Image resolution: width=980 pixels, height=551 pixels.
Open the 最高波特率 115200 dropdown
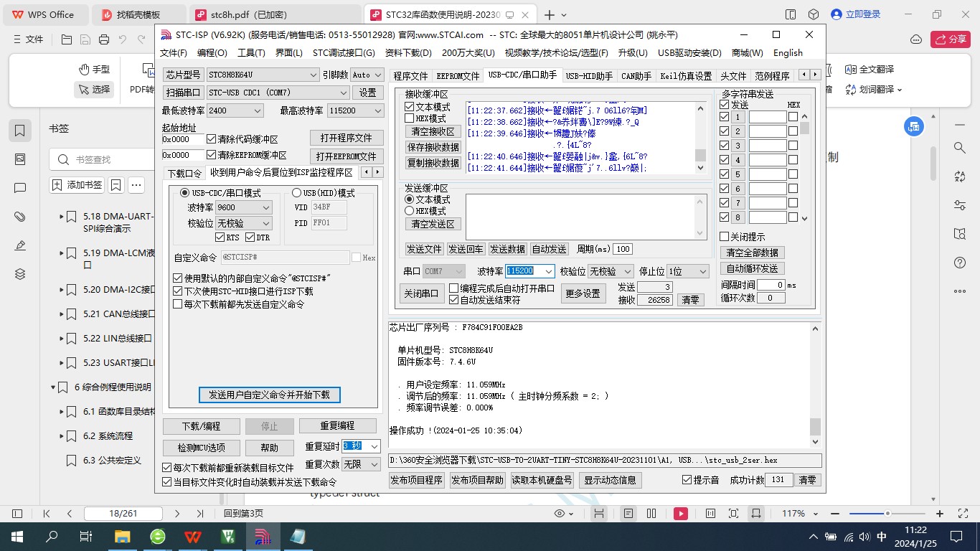tap(377, 110)
